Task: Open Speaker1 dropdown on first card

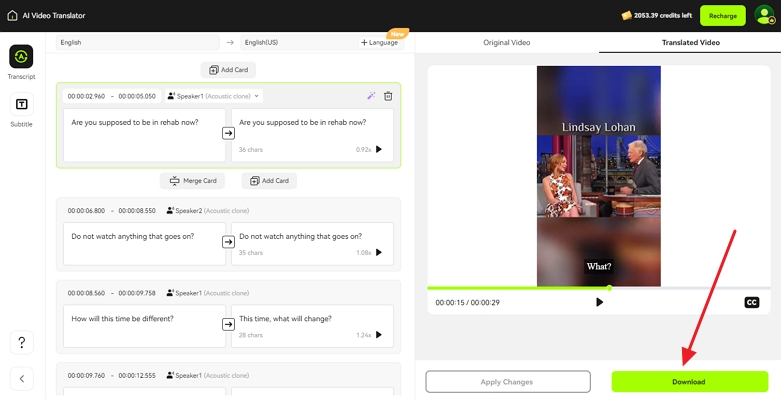Action: (x=214, y=96)
